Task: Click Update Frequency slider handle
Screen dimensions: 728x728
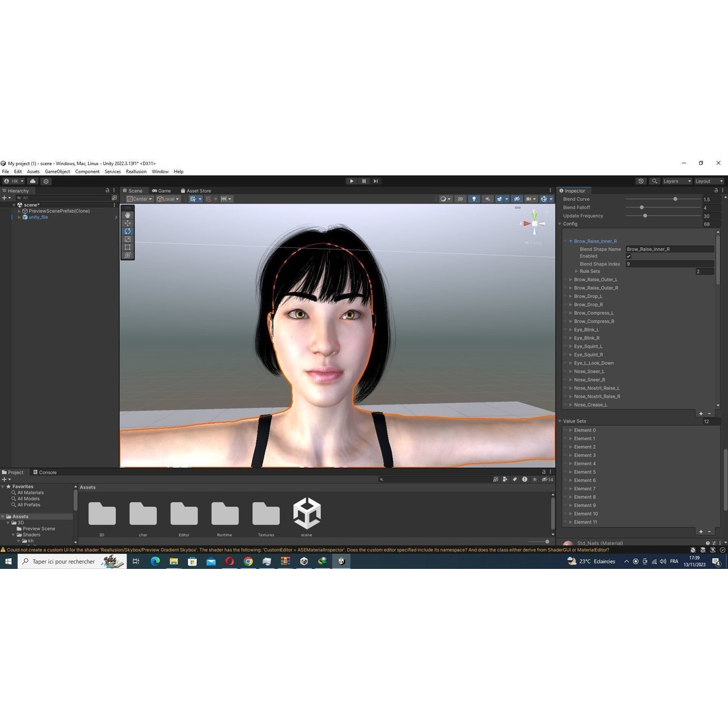Action: [645, 216]
